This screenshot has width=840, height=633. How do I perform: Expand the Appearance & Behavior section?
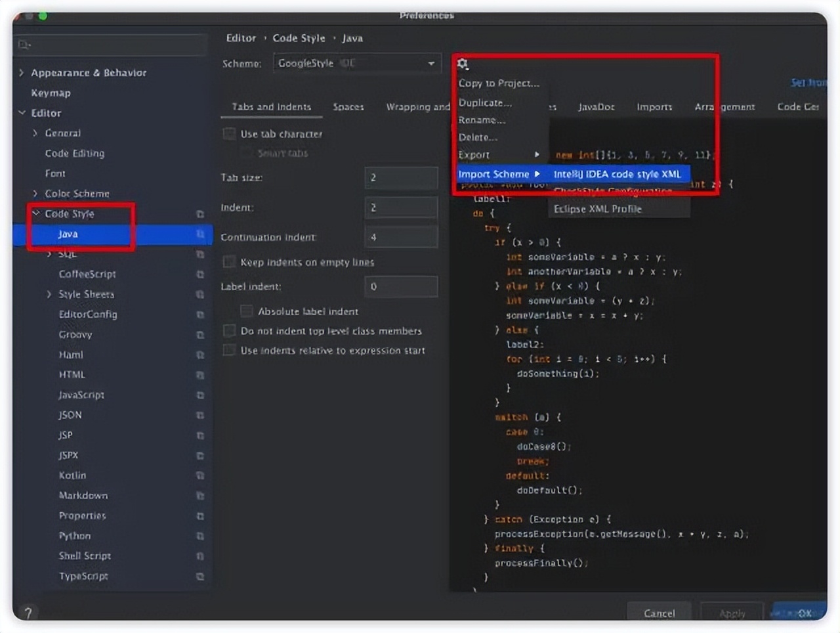(22, 73)
